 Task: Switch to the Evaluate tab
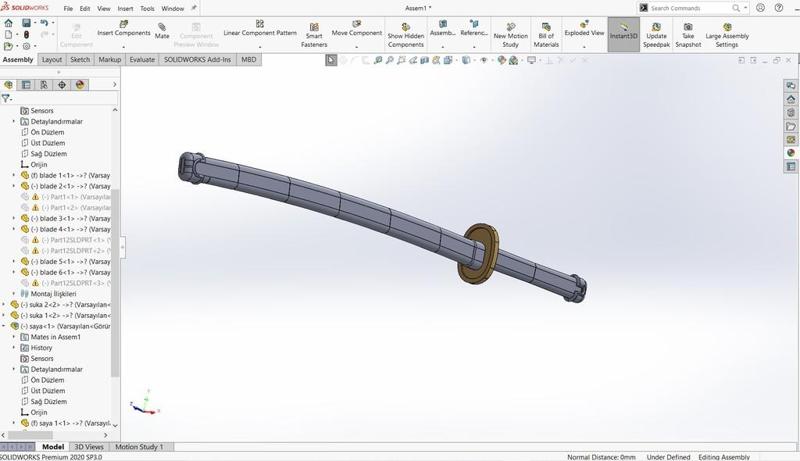pyautogui.click(x=142, y=60)
